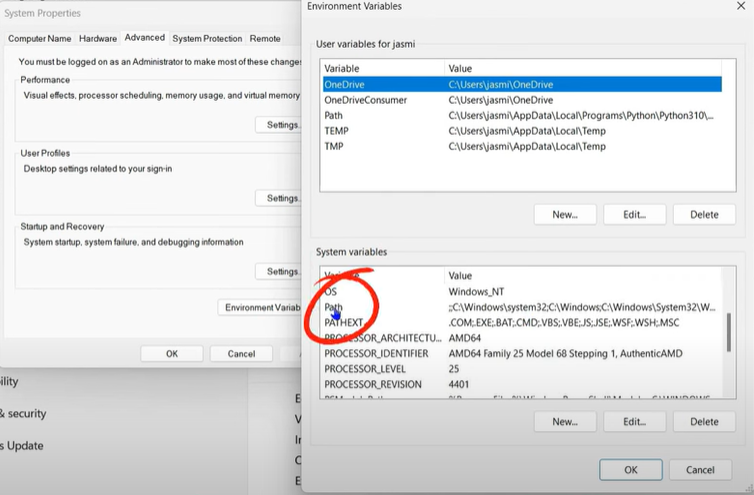Select the System Protection tab

pyautogui.click(x=207, y=38)
